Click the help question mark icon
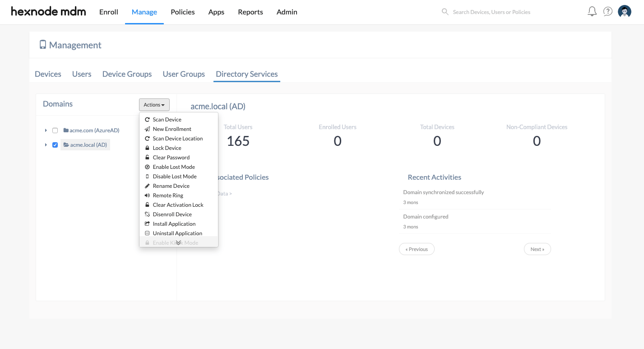This screenshot has height=349, width=644. point(608,12)
